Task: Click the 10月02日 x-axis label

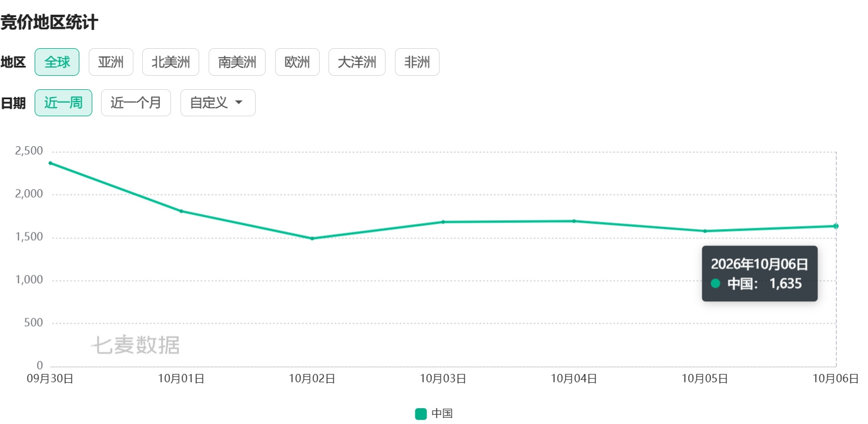Action: point(312,379)
